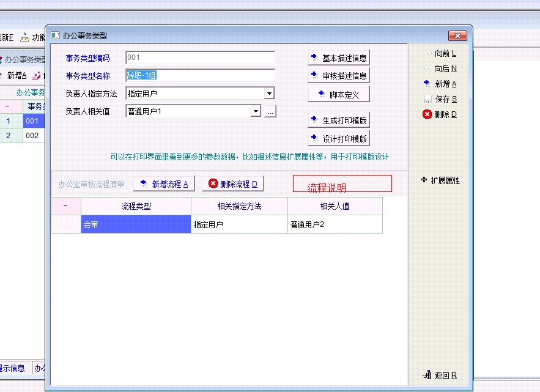Delete record using 删除 D red icon

point(427,114)
